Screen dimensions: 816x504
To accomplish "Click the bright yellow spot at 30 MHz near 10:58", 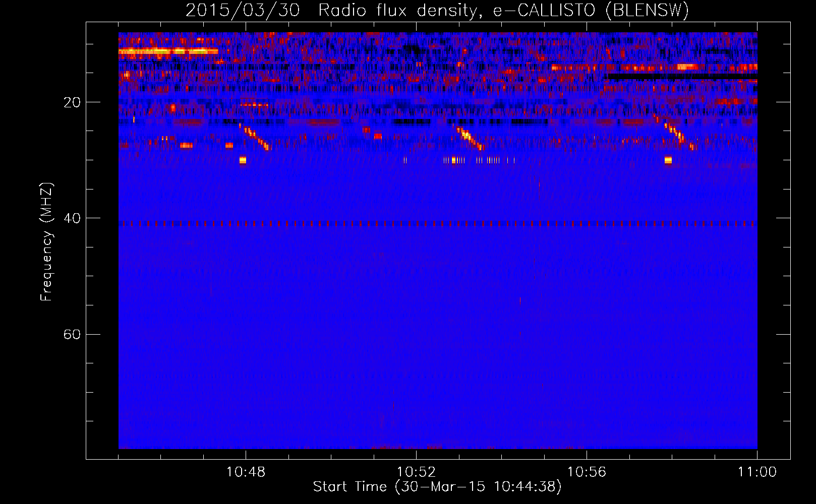I will click(x=668, y=160).
